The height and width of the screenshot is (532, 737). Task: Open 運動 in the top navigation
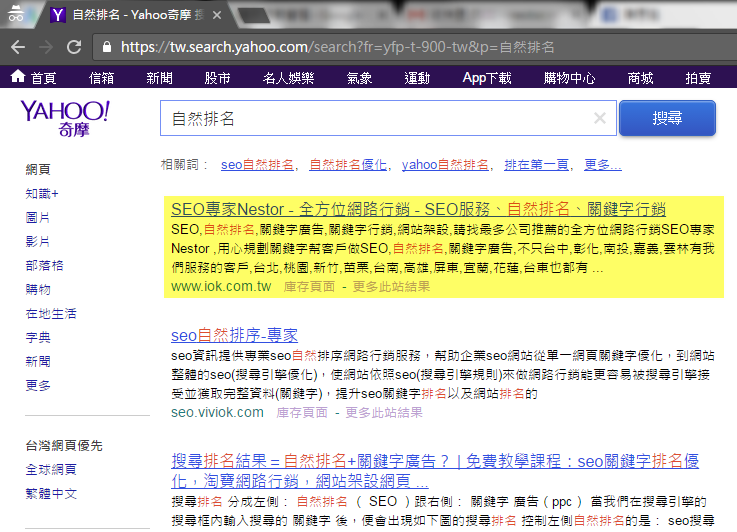click(417, 78)
